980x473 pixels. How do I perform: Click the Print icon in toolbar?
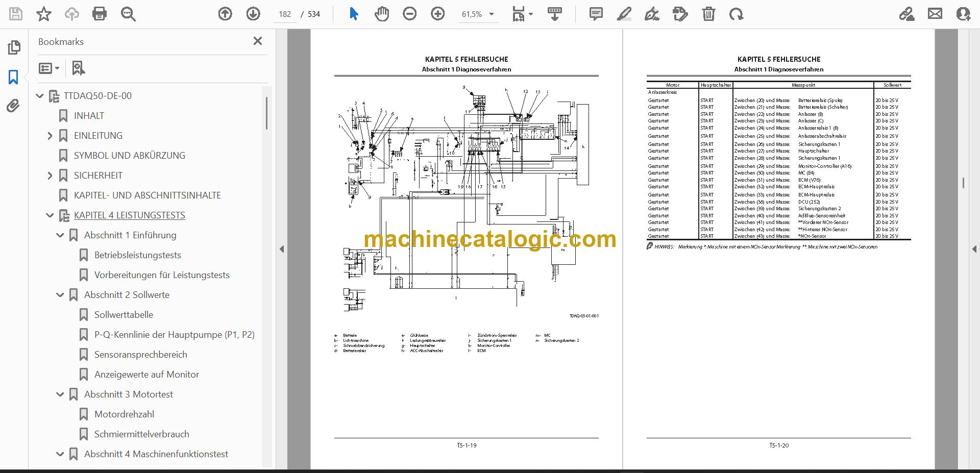pyautogui.click(x=100, y=14)
